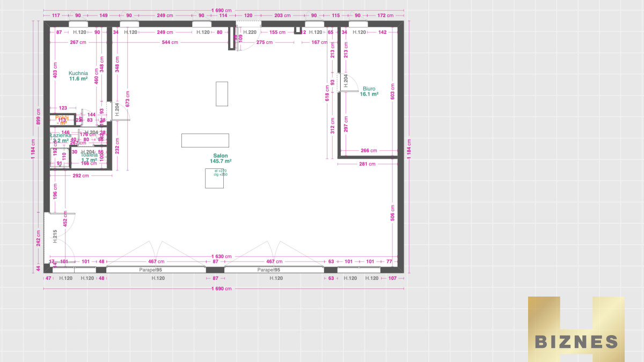This screenshot has width=644, height=362.
Task: Select the 281 cm dimension under Biuro
Action: click(x=367, y=164)
